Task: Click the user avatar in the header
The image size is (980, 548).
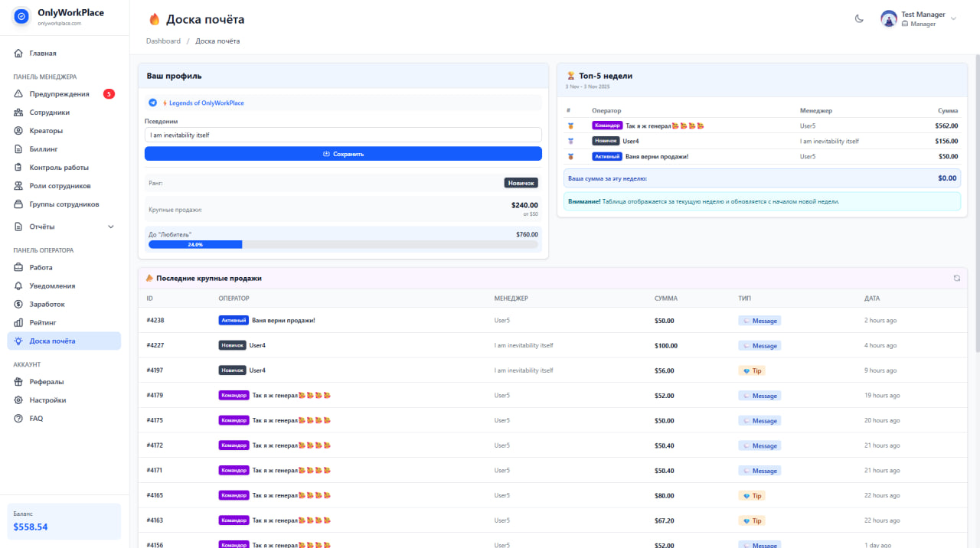Action: click(x=889, y=19)
